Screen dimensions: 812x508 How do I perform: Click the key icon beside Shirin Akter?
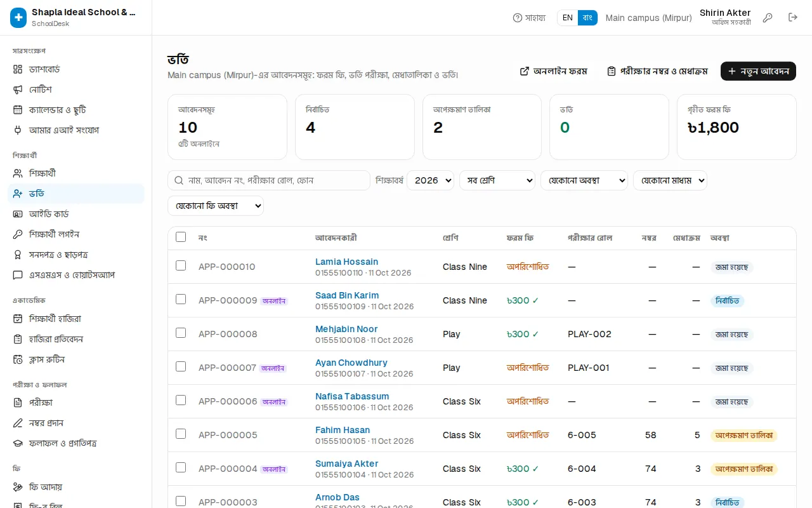coord(768,18)
